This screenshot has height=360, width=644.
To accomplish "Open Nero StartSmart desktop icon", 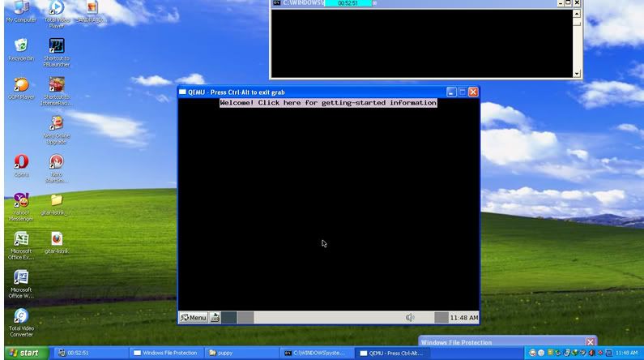I will click(x=56, y=169).
